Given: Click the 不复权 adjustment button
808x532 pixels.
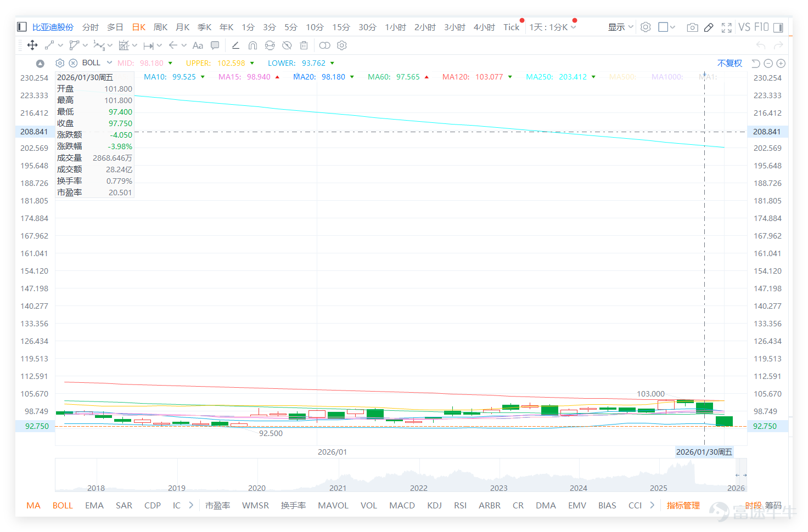Looking at the screenshot, I should (730, 63).
